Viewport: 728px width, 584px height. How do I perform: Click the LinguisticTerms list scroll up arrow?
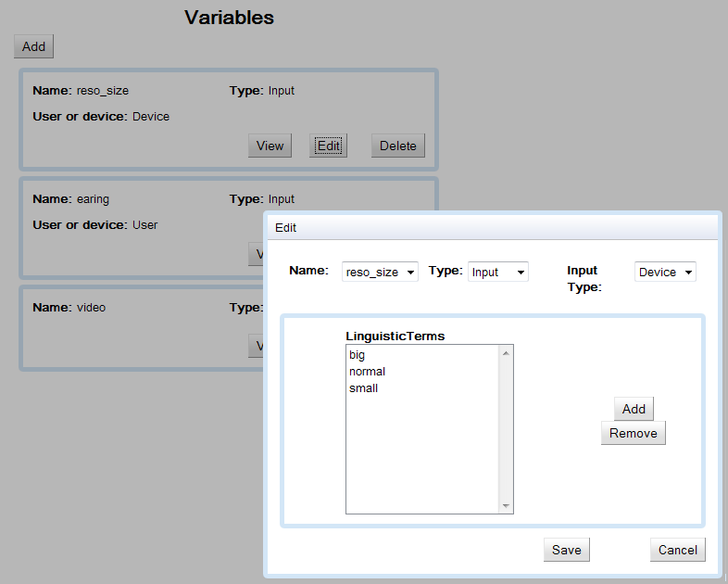click(506, 353)
